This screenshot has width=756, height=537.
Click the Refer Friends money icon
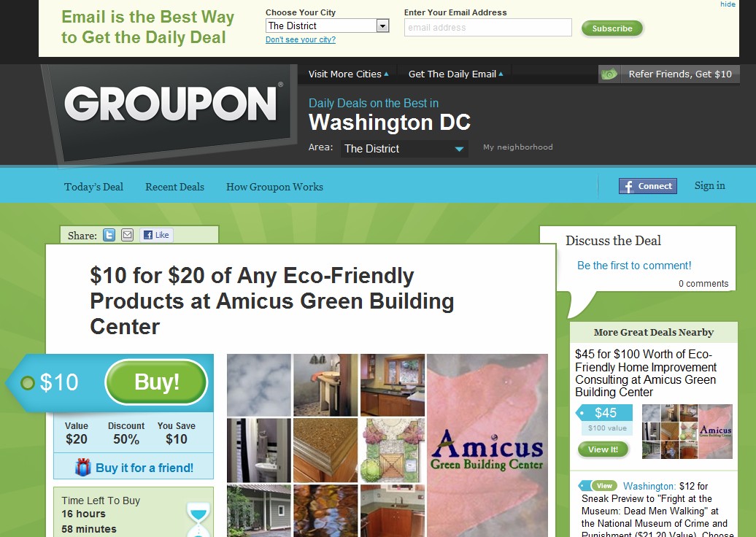pyautogui.click(x=609, y=74)
